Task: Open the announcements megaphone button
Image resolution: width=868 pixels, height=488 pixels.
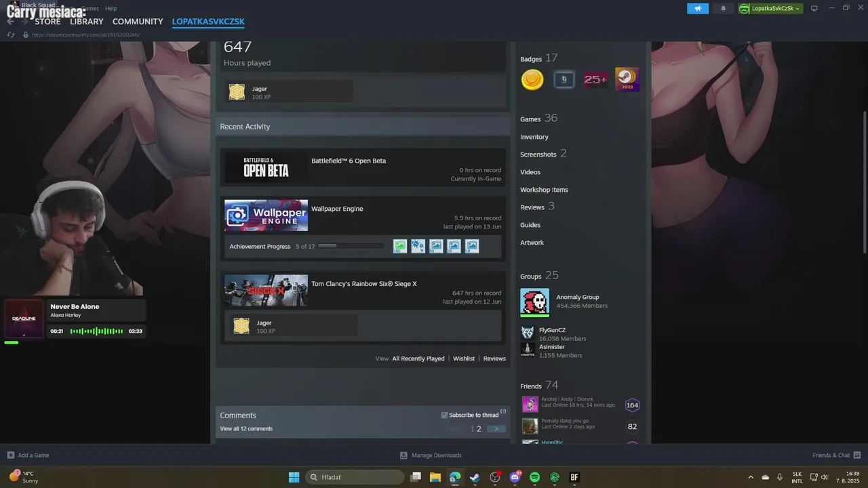Action: pyautogui.click(x=697, y=8)
